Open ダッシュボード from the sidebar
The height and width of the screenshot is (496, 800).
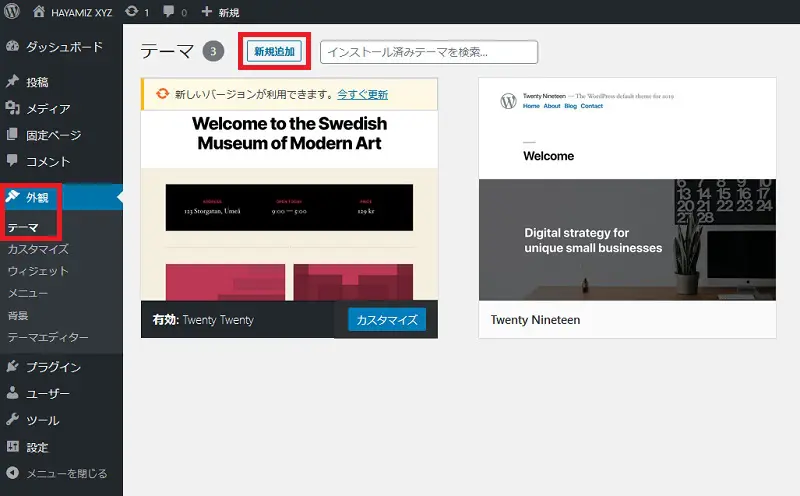pyautogui.click(x=62, y=46)
